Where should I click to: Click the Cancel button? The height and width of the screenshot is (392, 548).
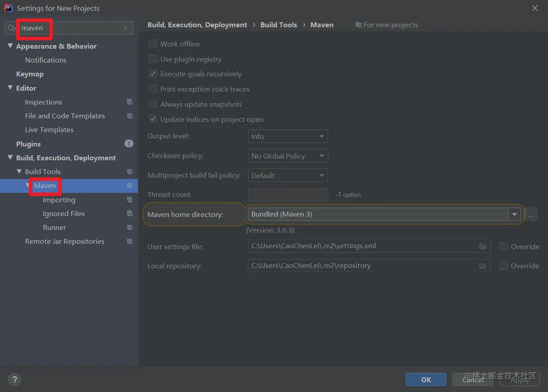coord(473,379)
